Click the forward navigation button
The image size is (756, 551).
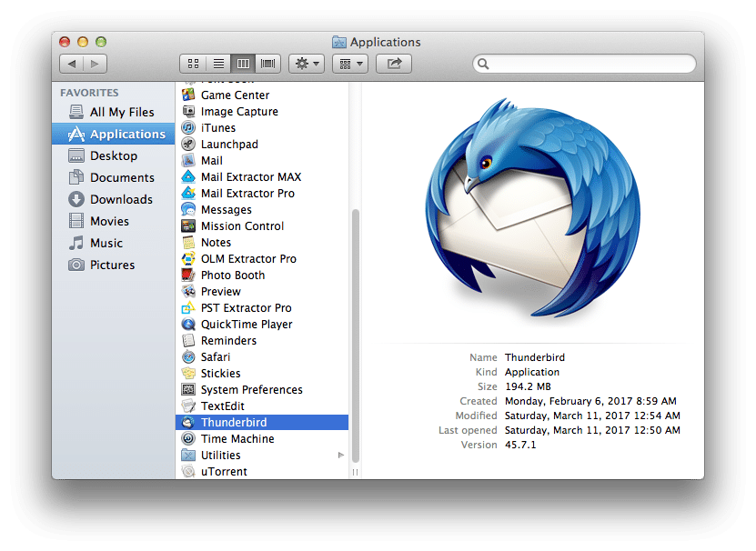click(x=96, y=64)
